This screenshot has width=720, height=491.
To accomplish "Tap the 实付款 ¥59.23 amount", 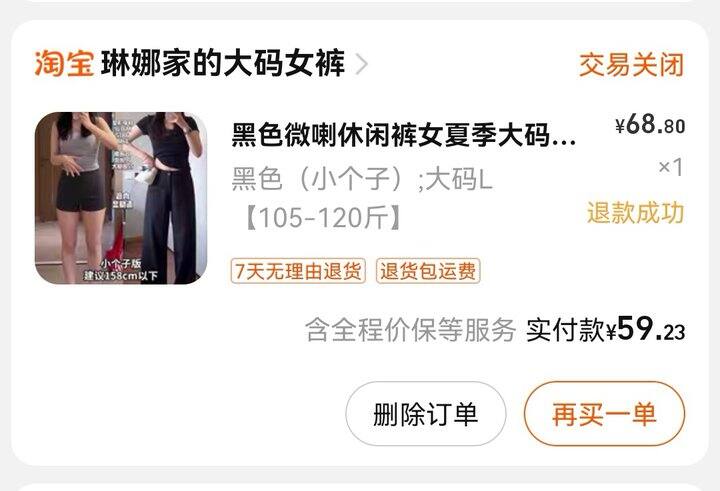I will 606,329.
